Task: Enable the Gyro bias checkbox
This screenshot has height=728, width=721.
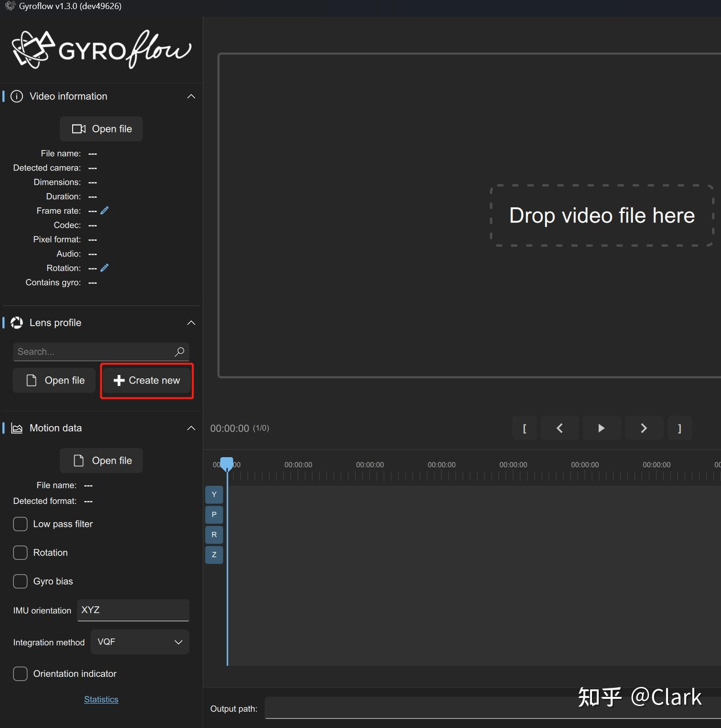Action: click(x=20, y=581)
